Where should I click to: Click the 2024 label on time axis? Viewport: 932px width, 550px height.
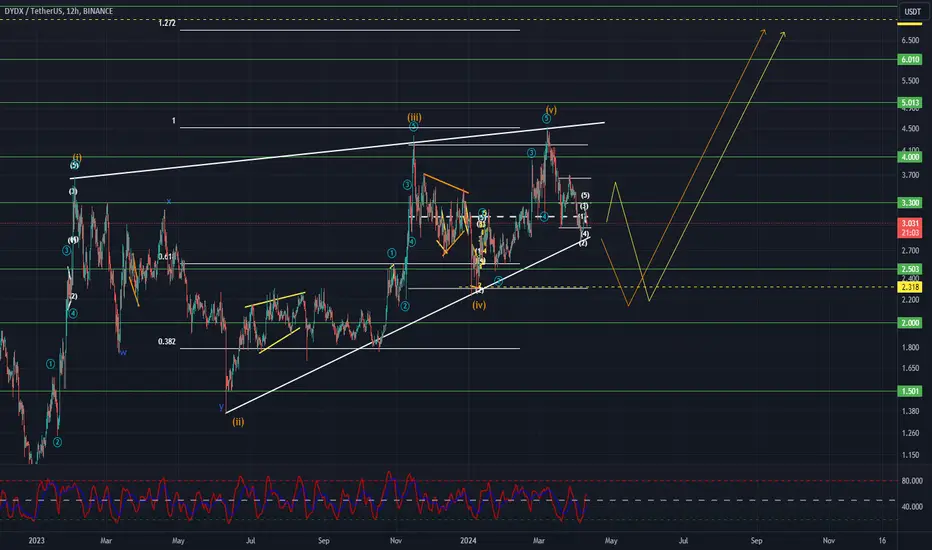click(x=468, y=540)
